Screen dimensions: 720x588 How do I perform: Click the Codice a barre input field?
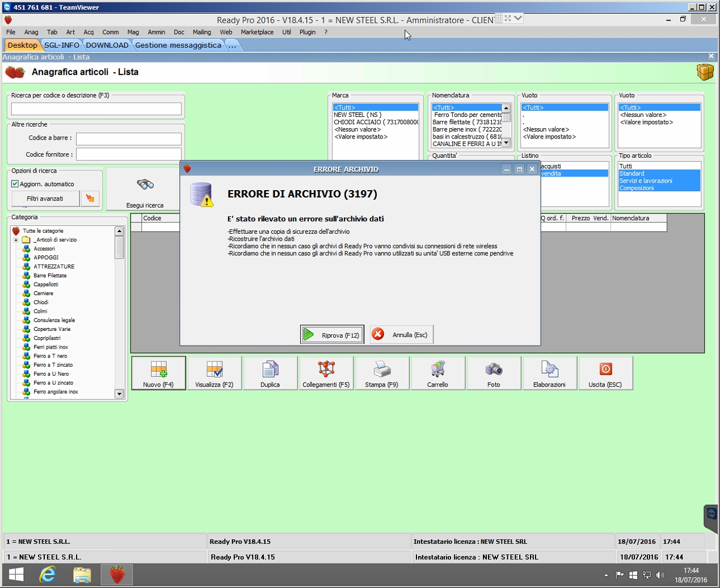tap(129, 138)
